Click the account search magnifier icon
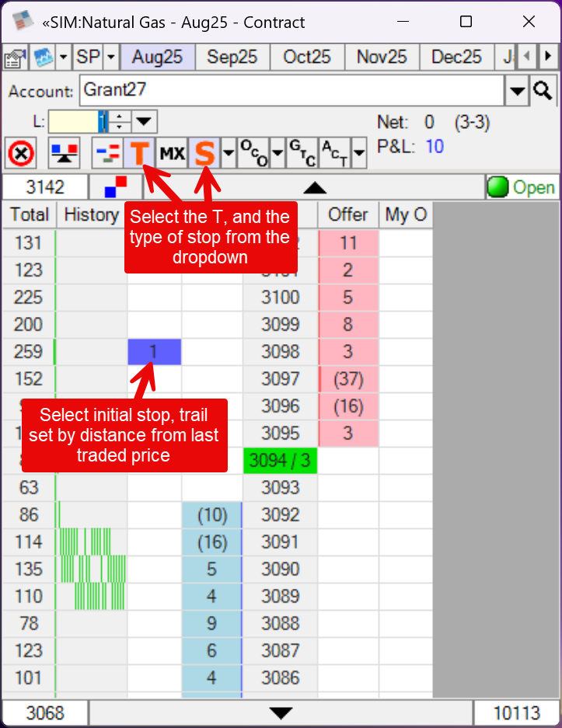 pos(543,91)
